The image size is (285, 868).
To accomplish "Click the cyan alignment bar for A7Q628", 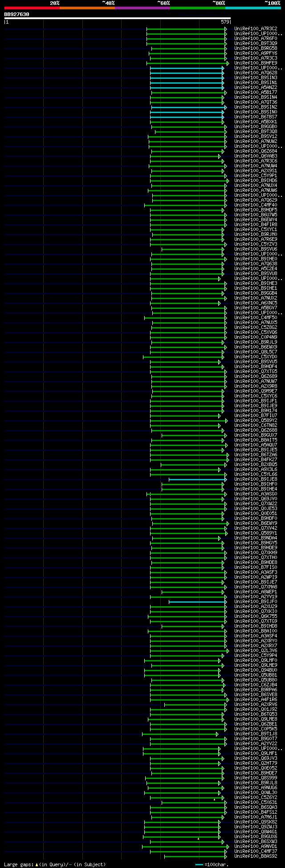I will 187,73.
